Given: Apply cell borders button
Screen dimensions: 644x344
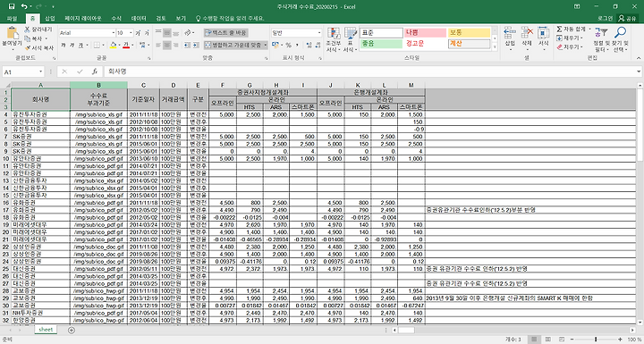Looking at the screenshot, I should click(x=96, y=45).
